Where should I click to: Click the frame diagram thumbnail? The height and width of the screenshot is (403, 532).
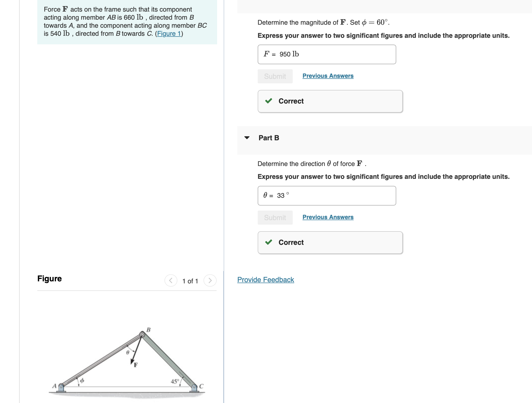tap(126, 358)
